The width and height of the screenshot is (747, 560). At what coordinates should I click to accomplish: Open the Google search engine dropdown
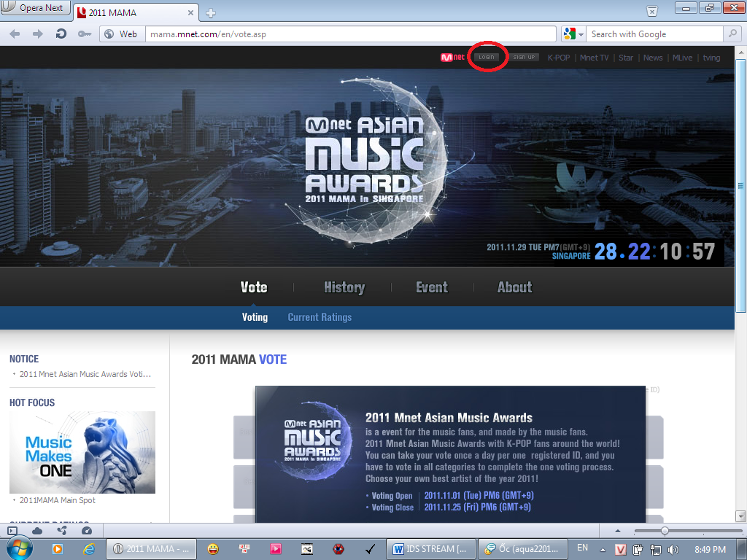(x=573, y=34)
